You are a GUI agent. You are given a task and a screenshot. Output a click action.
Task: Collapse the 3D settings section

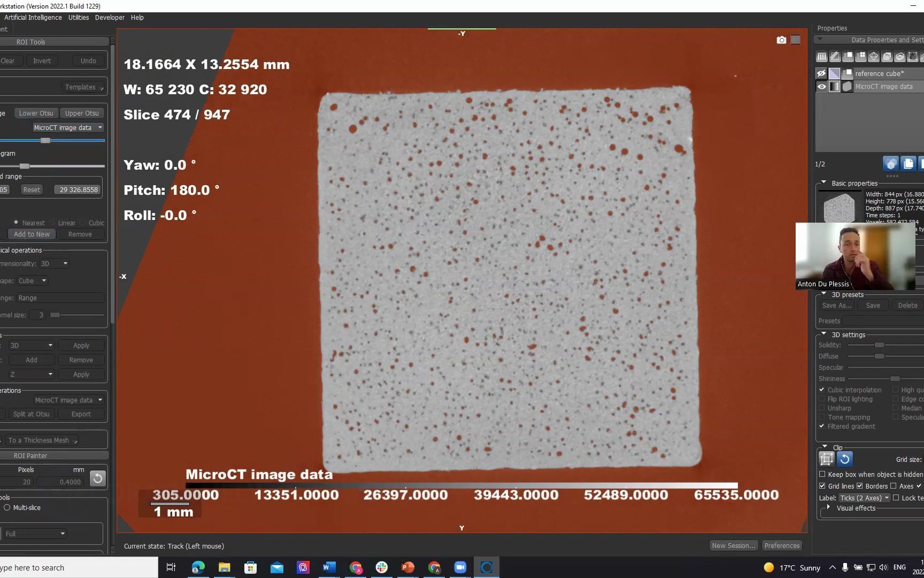(824, 334)
